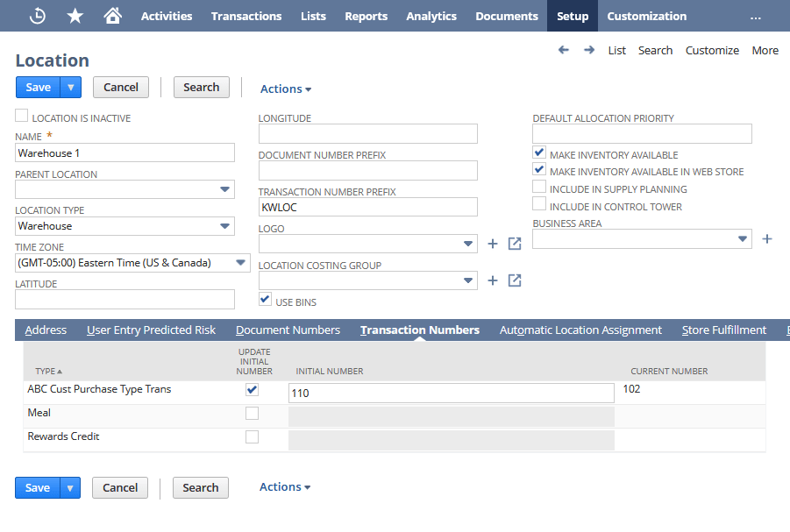Focus the Longitude input field

367,133
